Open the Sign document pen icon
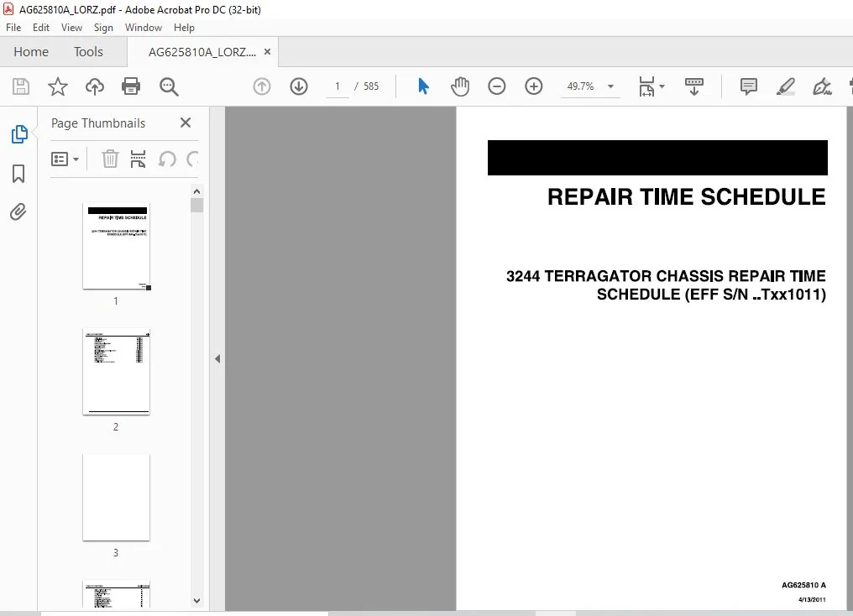 pos(822,86)
